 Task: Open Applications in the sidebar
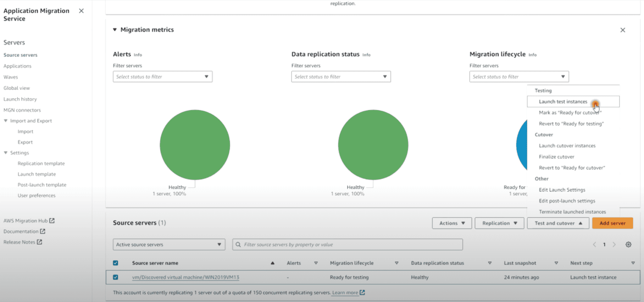pos(17,66)
